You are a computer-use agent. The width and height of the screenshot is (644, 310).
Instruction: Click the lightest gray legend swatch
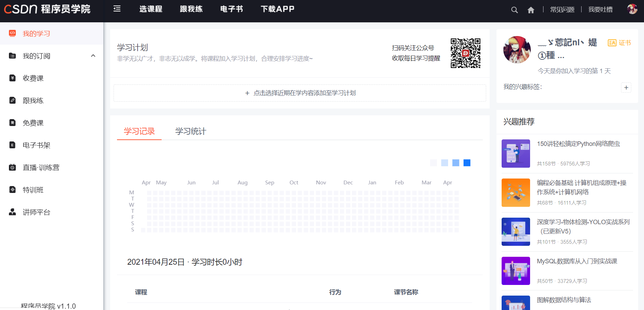(433, 163)
